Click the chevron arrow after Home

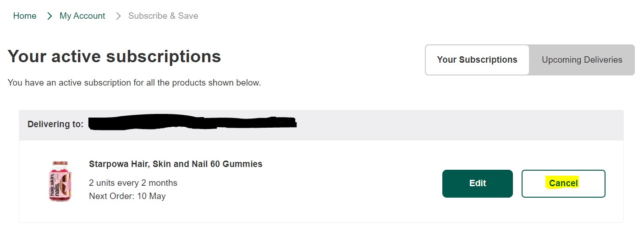pos(50,16)
